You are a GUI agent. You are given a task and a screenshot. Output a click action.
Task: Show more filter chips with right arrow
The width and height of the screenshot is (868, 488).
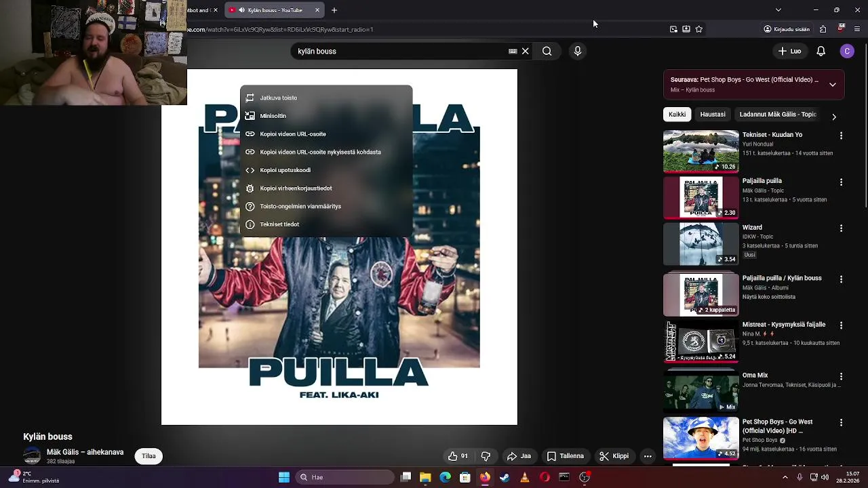834,117
